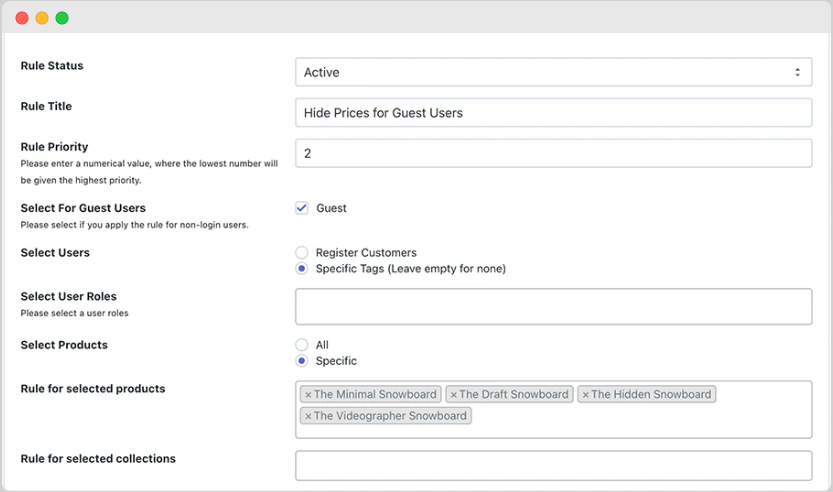Select All products radio button

(x=302, y=345)
